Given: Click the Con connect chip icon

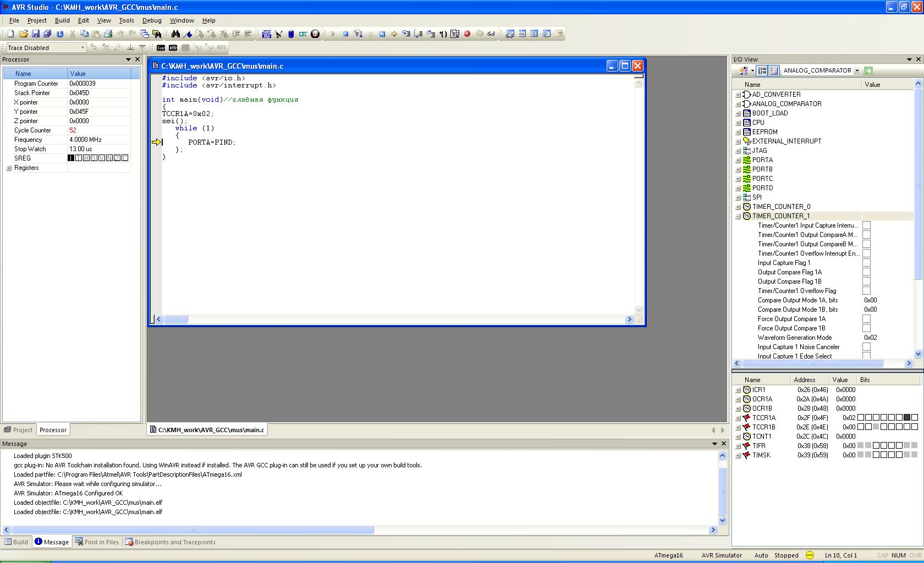Looking at the screenshot, I should point(161,48).
